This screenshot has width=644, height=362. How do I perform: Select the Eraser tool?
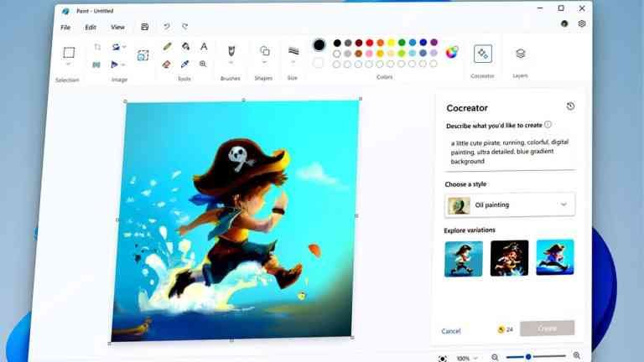click(x=166, y=64)
